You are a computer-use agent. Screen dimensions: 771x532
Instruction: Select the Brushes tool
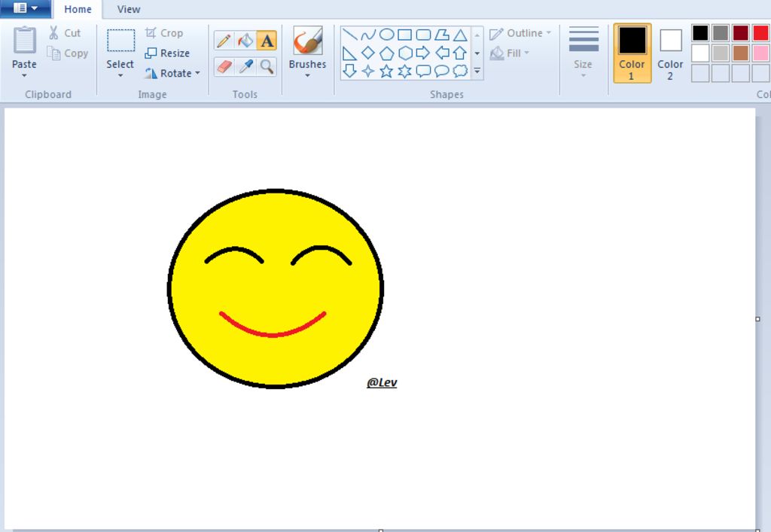point(308,41)
